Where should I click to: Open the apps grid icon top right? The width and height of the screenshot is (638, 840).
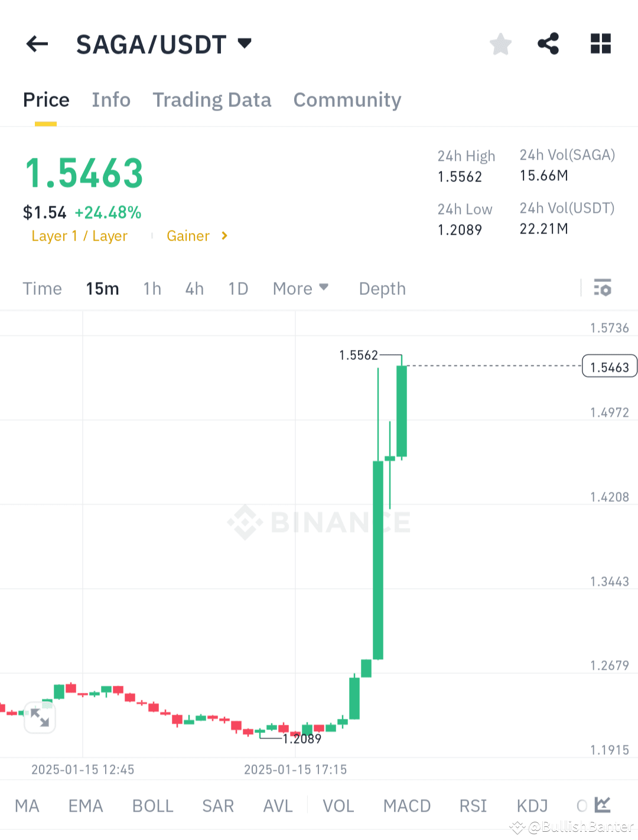coord(601,43)
